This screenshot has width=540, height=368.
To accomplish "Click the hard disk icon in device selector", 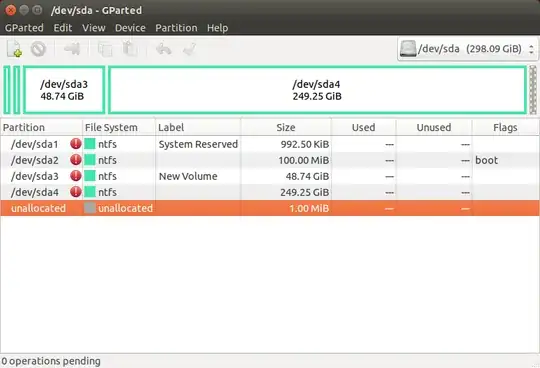I will pyautogui.click(x=408, y=49).
